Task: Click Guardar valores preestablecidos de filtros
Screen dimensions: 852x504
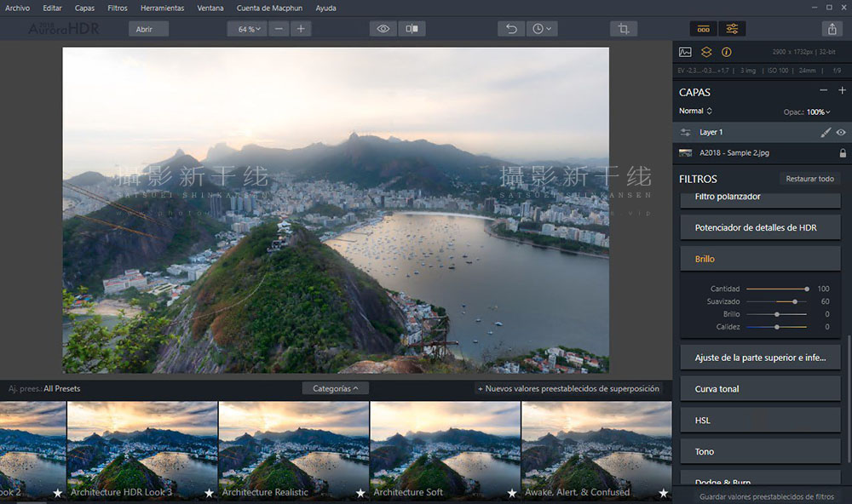Action: (x=766, y=496)
